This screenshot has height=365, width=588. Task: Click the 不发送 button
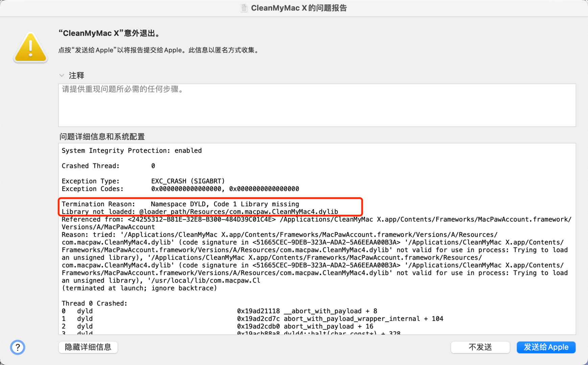pyautogui.click(x=480, y=347)
